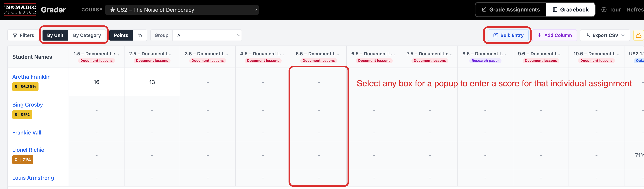The image size is (644, 189).
Task: Click the 6.5 – Document L... column header
Action: tap(374, 57)
